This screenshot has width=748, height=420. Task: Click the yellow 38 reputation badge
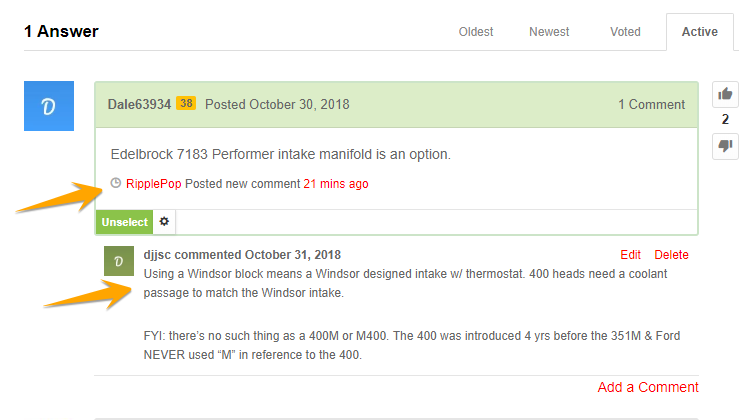point(186,104)
